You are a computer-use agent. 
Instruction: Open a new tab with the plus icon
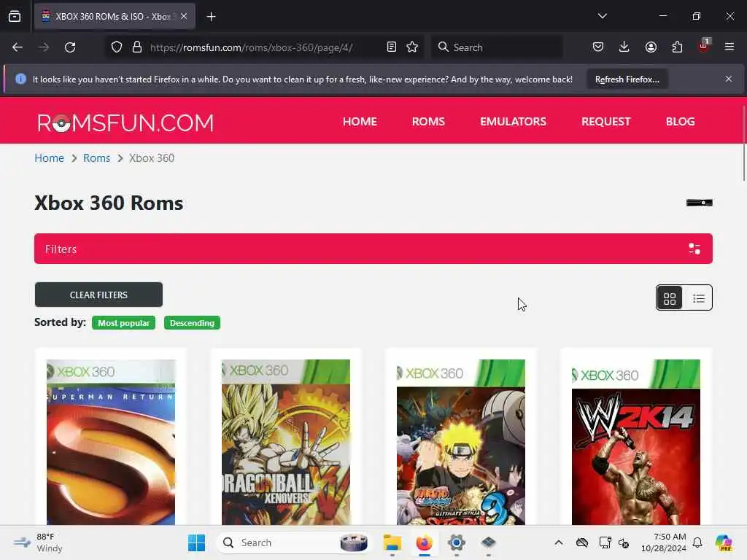pos(211,17)
